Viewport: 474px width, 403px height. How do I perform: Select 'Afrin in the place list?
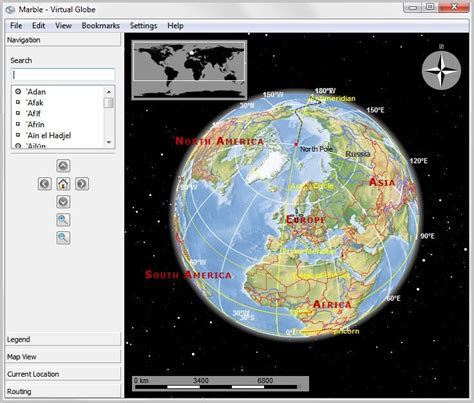coord(35,125)
